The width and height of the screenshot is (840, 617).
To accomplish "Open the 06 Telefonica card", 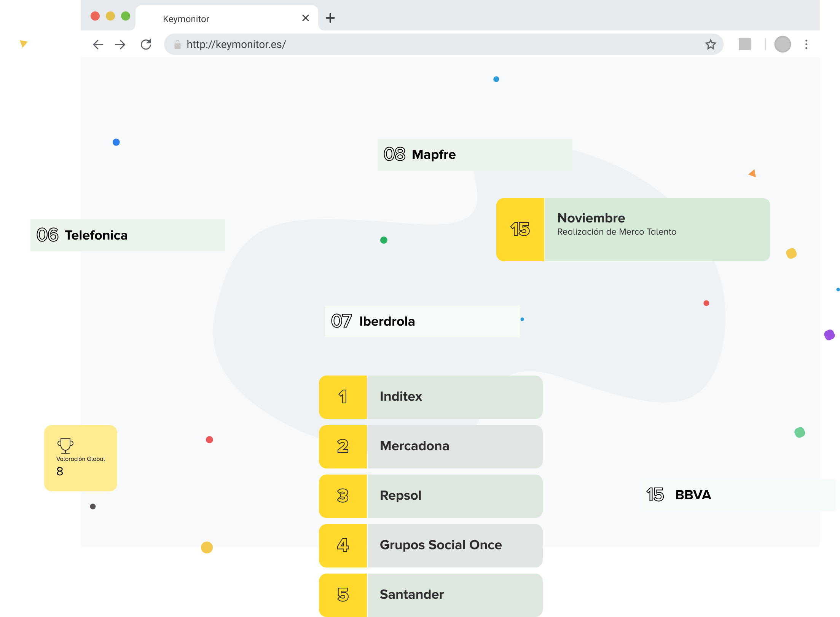I will coord(128,235).
